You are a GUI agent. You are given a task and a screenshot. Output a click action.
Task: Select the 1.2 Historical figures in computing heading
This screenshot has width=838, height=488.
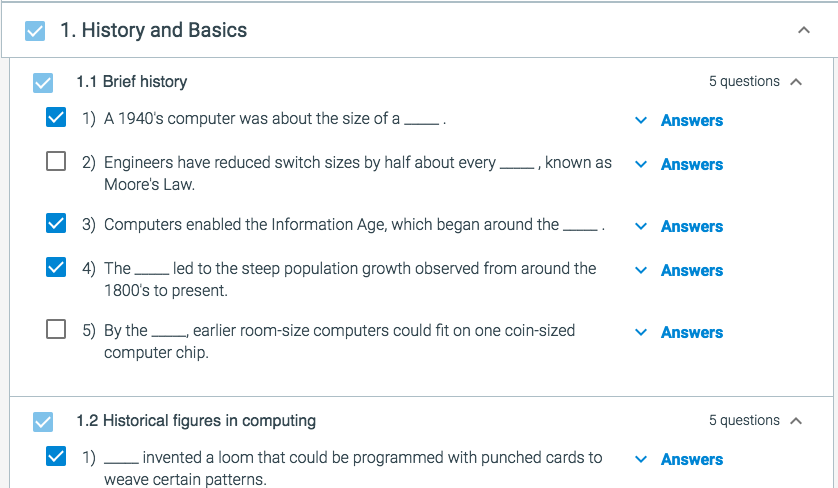(196, 420)
